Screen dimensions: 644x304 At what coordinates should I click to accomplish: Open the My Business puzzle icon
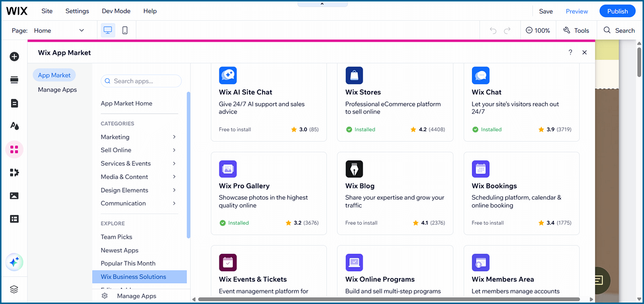(x=14, y=172)
